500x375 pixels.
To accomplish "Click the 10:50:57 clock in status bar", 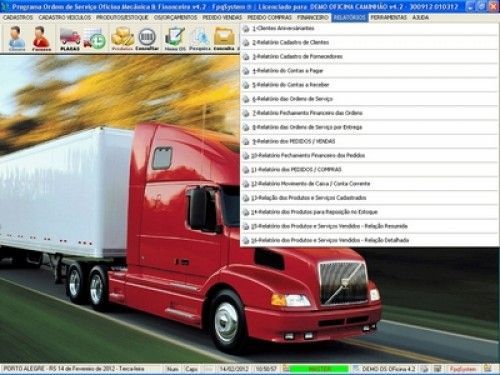I will click(x=266, y=369).
